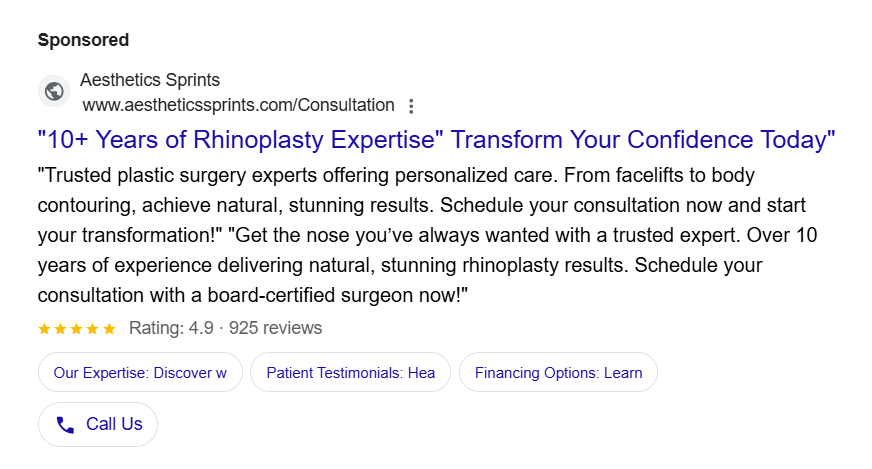The height and width of the screenshot is (469, 872).
Task: Click the fourth rating star
Action: click(93, 329)
